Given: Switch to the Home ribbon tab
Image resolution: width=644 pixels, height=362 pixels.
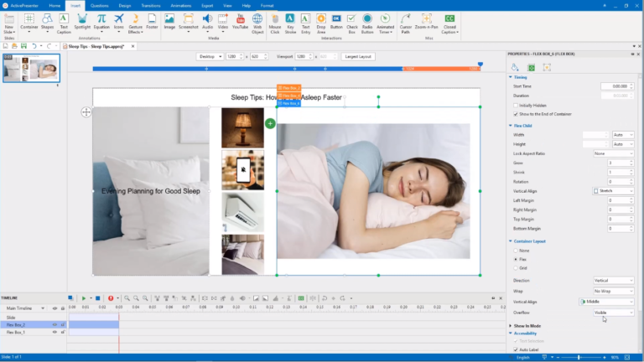Looking at the screenshot, I should (55, 6).
